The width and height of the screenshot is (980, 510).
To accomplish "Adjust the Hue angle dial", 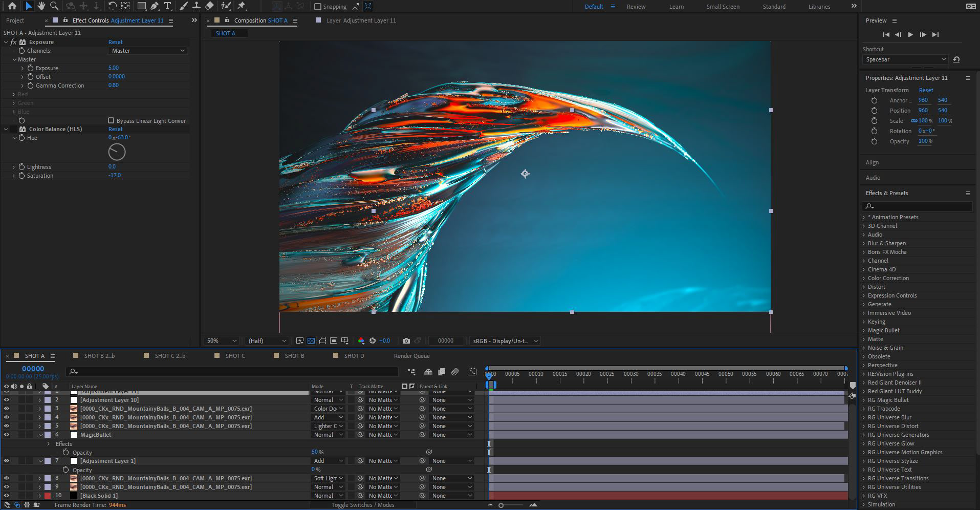I will pos(117,152).
